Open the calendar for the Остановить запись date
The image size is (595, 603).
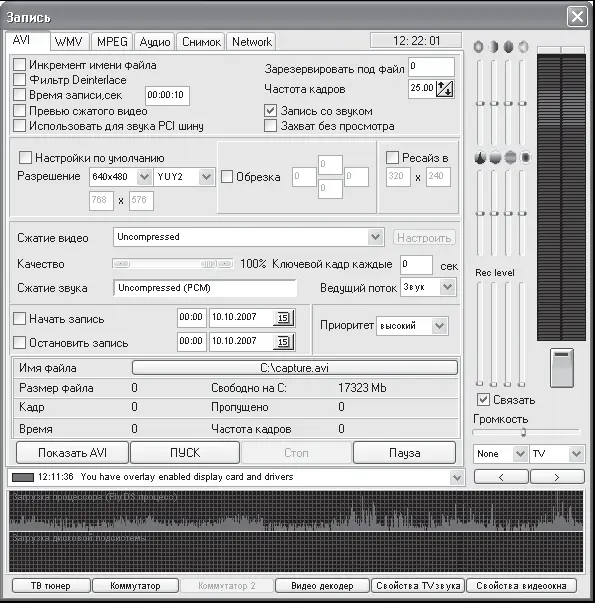click(x=284, y=341)
